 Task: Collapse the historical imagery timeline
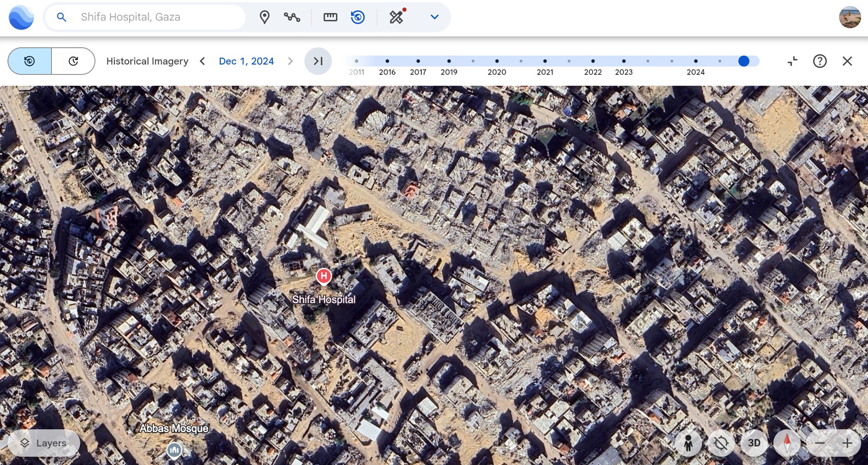coord(792,61)
